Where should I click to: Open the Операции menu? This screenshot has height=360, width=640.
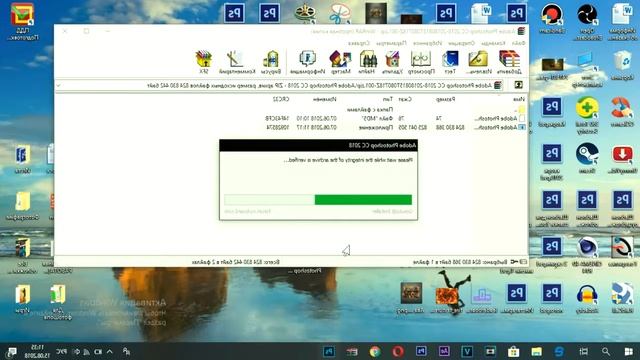pyautogui.click(x=461, y=43)
